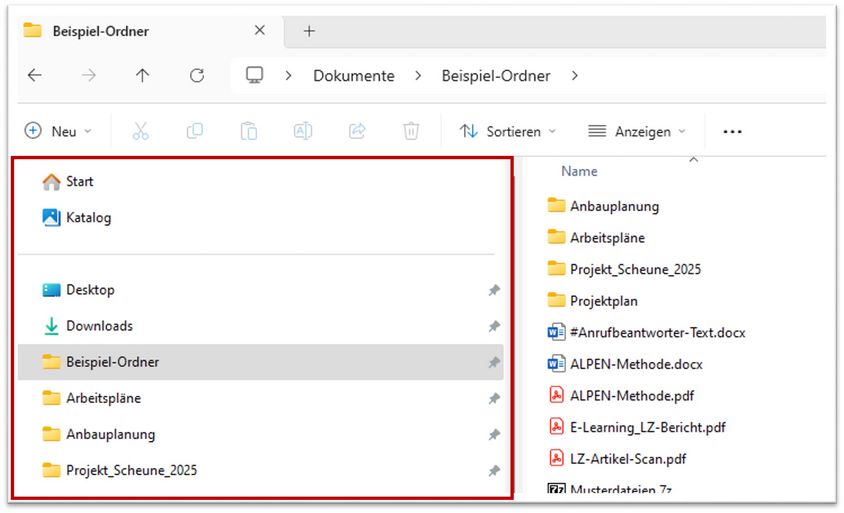
Task: Unpin Desktop using its pin icon
Action: coord(493,290)
